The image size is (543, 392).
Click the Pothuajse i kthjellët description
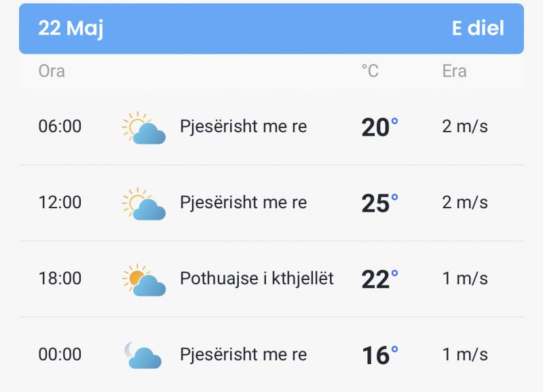(257, 279)
